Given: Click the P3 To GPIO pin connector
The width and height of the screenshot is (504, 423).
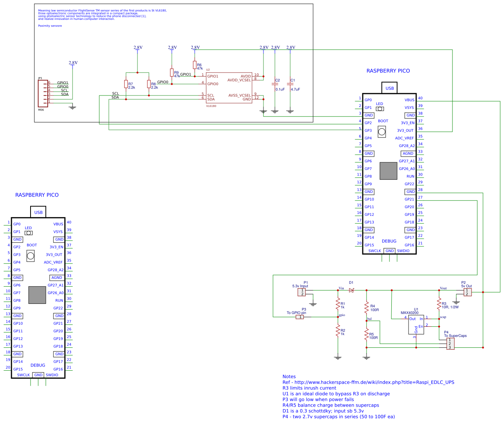Looking at the screenshot, I should (300, 317).
